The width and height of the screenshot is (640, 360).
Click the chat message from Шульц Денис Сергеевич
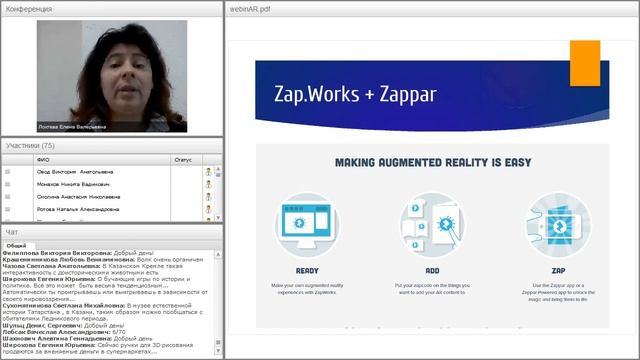63,326
